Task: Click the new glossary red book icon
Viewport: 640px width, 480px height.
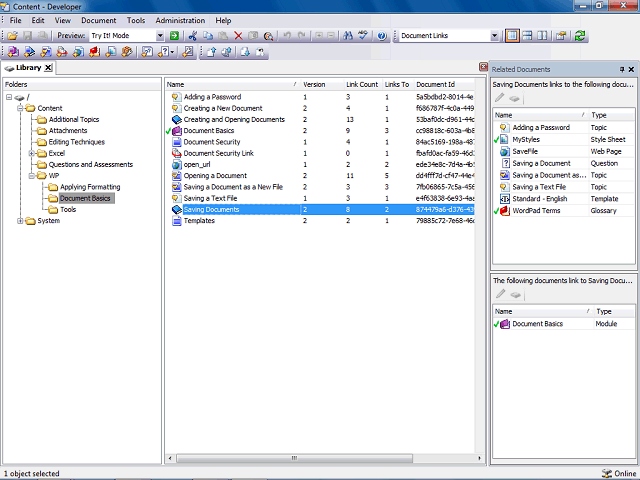Action: 95,52
